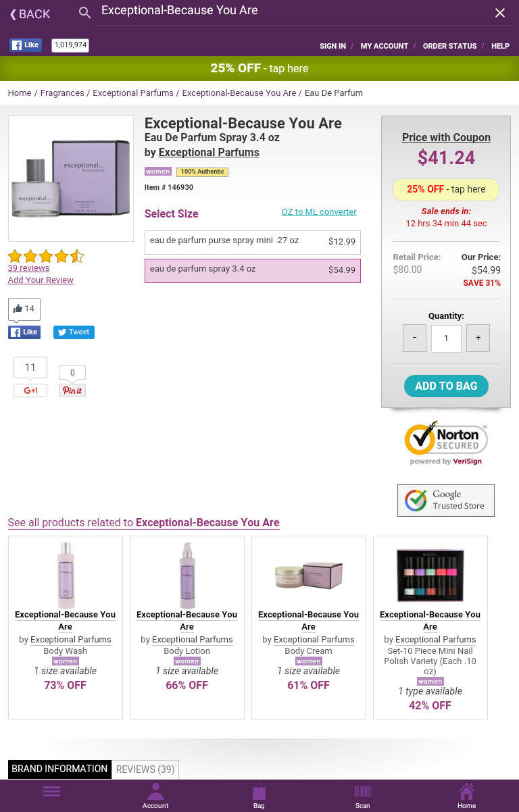The width and height of the screenshot is (519, 812).
Task: Open the hamburger menu in bottom bar
Action: (52, 792)
